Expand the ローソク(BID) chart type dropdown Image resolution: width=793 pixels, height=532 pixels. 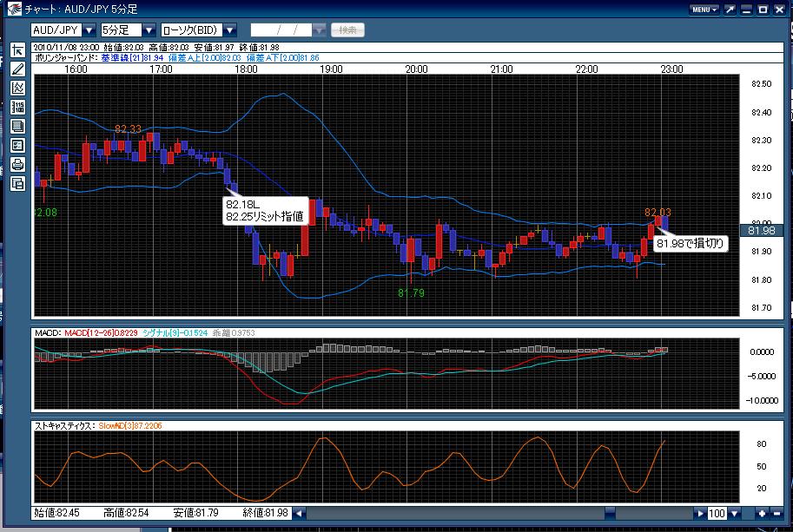click(229, 30)
